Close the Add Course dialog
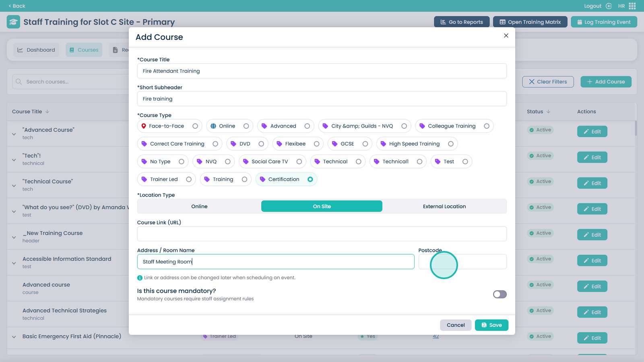The width and height of the screenshot is (644, 362). tap(506, 35)
